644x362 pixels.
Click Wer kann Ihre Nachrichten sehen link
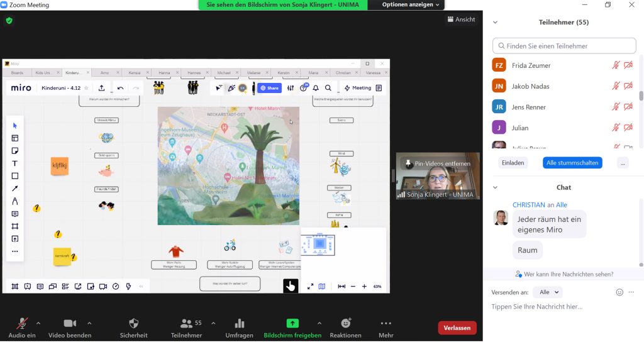(x=564, y=274)
